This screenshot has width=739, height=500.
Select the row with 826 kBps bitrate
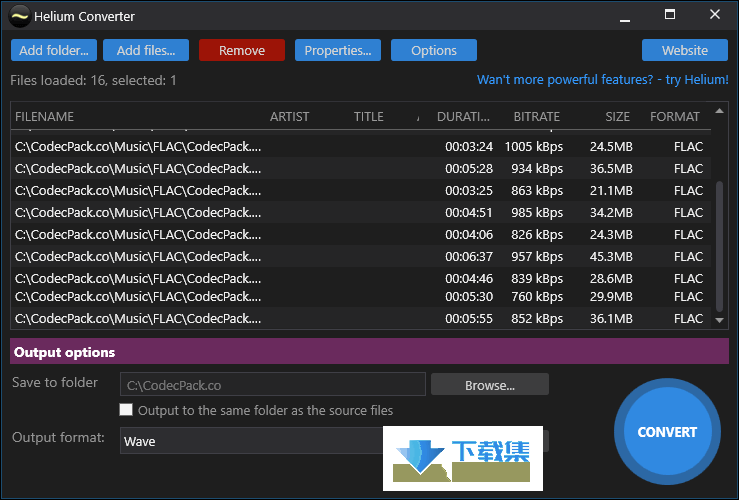361,234
